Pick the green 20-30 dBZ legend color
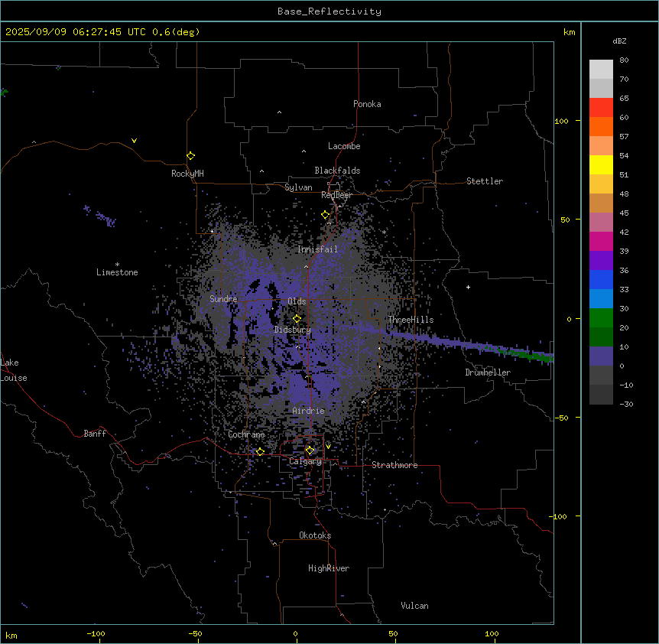 tap(601, 318)
